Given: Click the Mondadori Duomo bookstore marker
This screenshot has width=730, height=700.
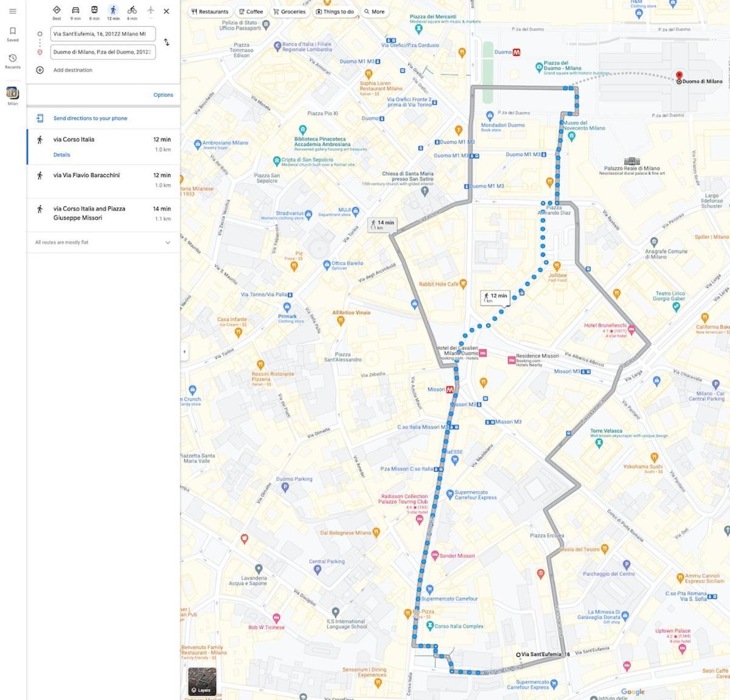Looking at the screenshot, I should 490,116.
